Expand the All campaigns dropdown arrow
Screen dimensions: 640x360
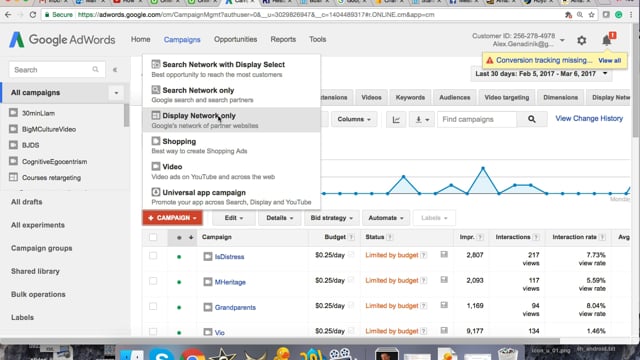point(116,93)
